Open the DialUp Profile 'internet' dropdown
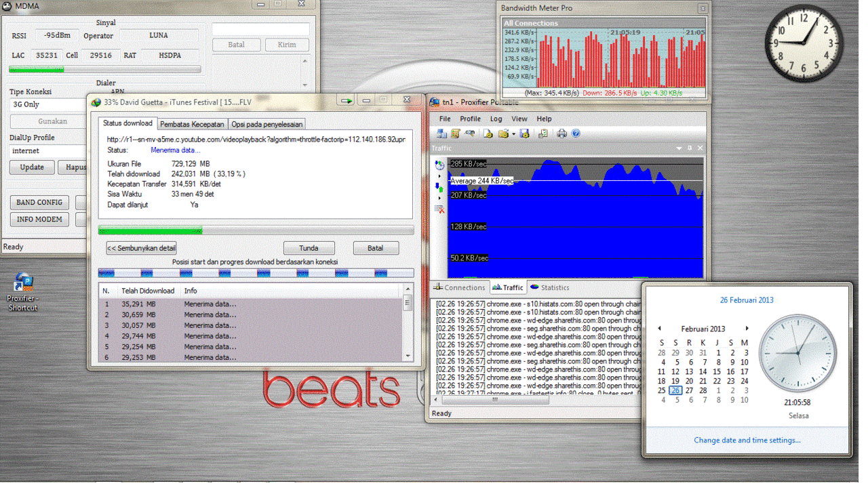This screenshot has width=868, height=488. click(x=49, y=150)
